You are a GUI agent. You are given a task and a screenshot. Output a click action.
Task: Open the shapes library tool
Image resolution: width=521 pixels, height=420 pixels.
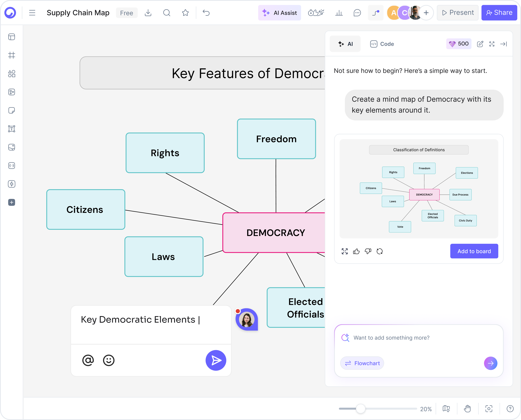pyautogui.click(x=12, y=74)
